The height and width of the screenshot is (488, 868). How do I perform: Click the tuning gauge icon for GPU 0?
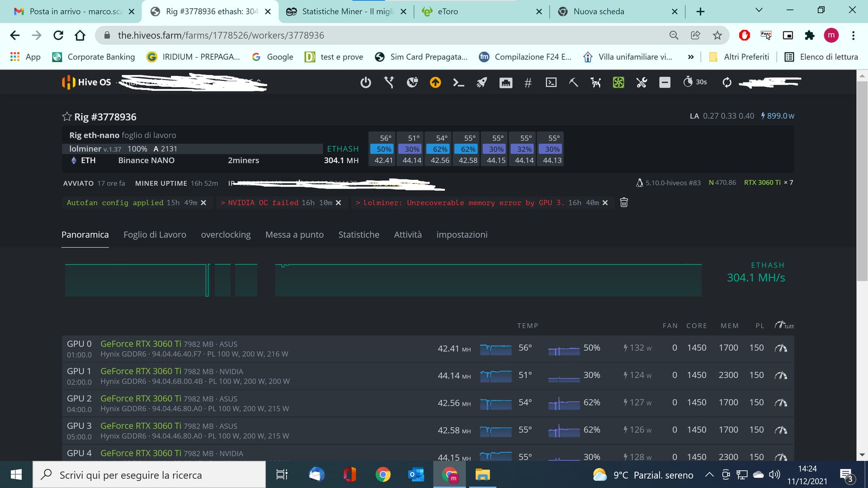pyautogui.click(x=781, y=348)
